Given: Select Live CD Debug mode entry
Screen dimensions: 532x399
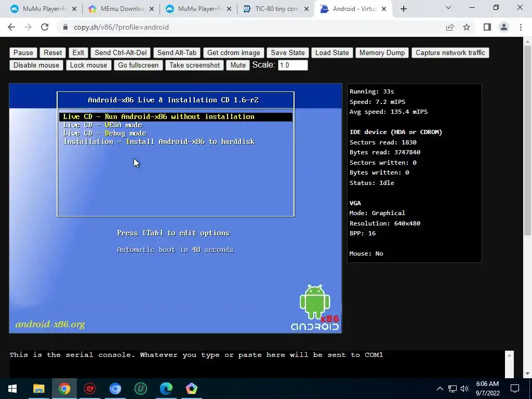Looking at the screenshot, I should coord(176,134).
